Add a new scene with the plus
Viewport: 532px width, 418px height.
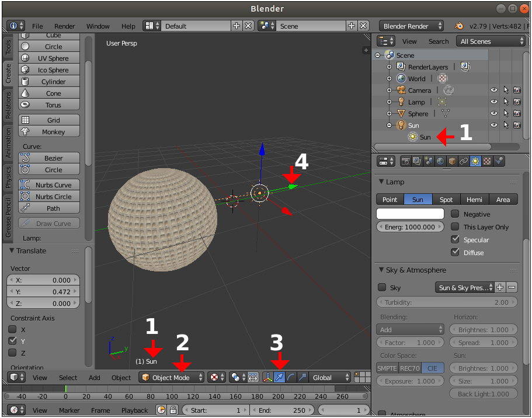point(352,26)
